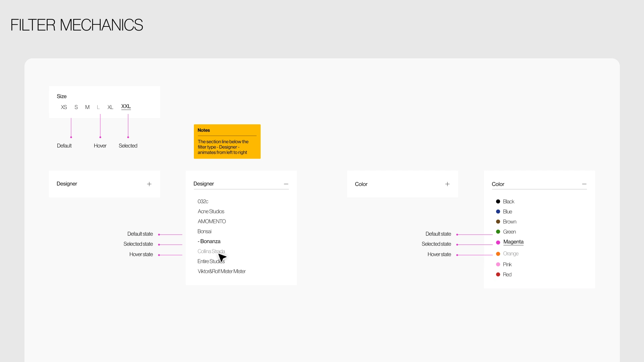Click the Magenta color swatch

[498, 242]
